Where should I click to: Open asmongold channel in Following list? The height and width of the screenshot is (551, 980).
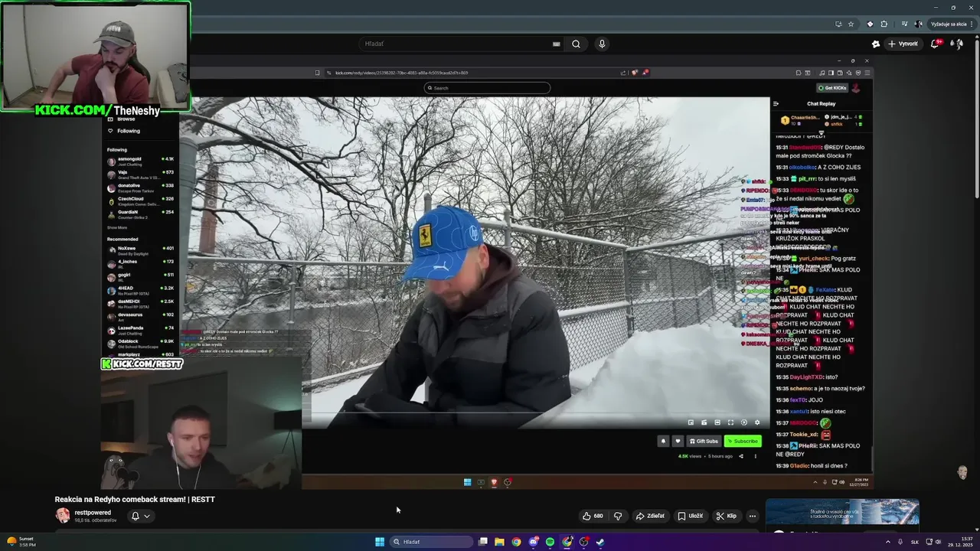pos(141,160)
